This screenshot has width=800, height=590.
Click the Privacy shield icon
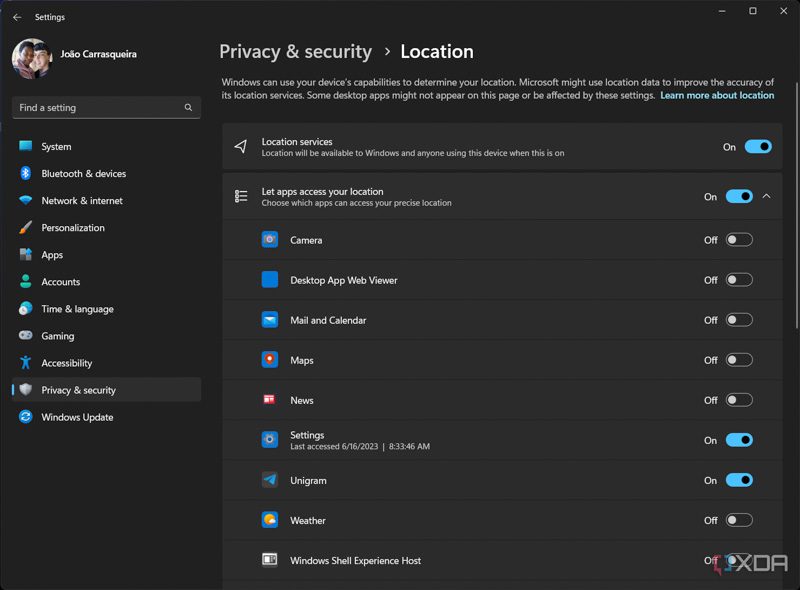[26, 390]
